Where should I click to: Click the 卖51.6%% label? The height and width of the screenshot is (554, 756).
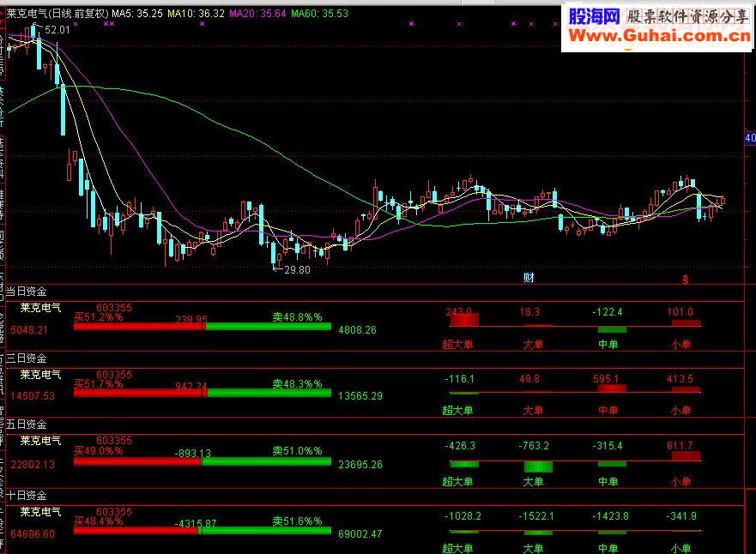coord(297,521)
